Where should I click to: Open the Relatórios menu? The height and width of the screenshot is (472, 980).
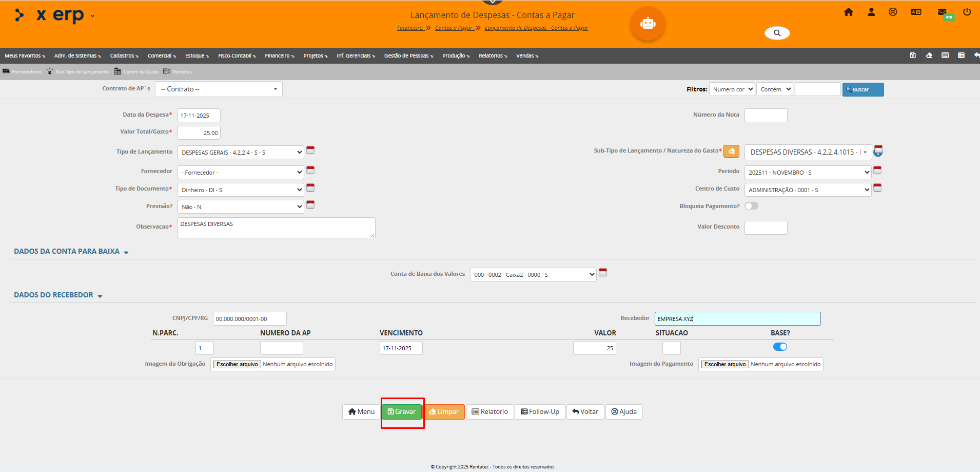(493, 56)
